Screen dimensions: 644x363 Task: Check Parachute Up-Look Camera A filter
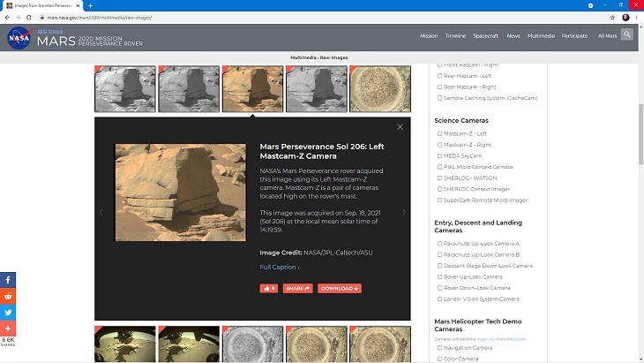[440, 244]
